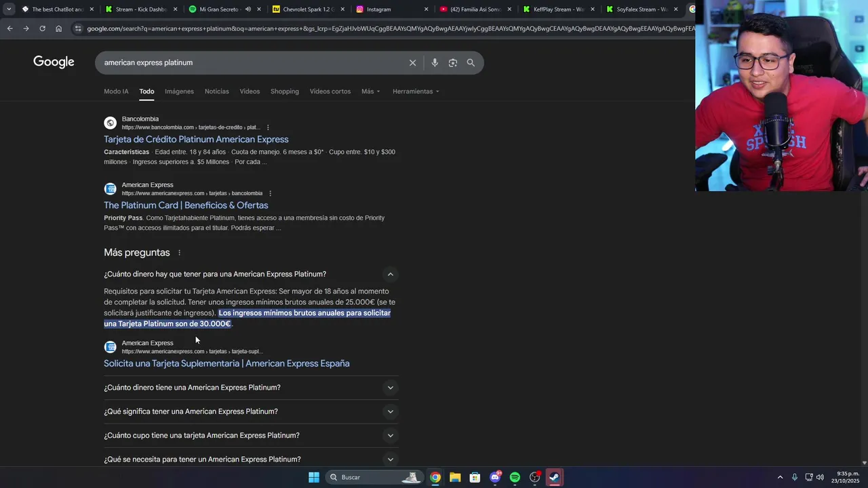The width and height of the screenshot is (868, 488).
Task: Click the Google logo
Action: pyautogui.click(x=54, y=62)
